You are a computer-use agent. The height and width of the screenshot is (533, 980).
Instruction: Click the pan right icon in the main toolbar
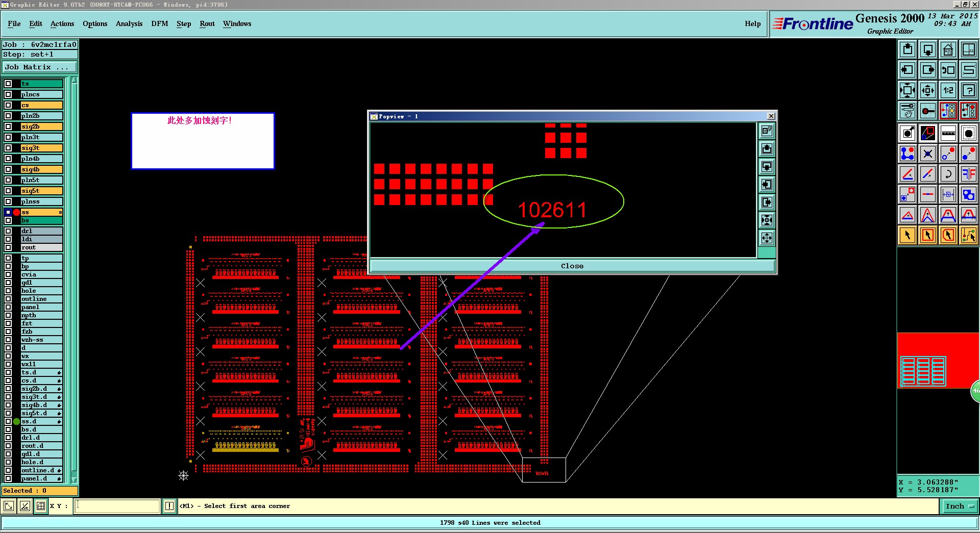pos(928,70)
